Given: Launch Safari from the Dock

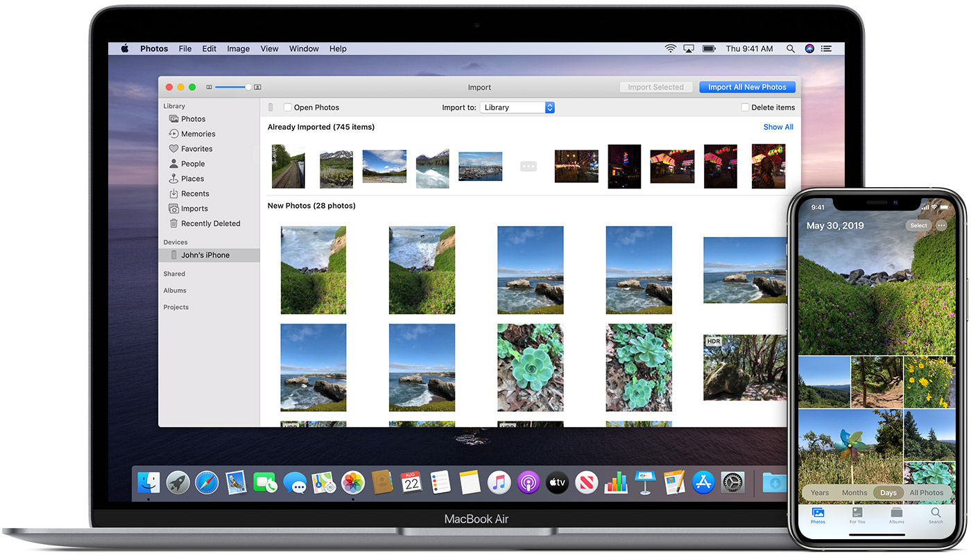Looking at the screenshot, I should pos(207,483).
